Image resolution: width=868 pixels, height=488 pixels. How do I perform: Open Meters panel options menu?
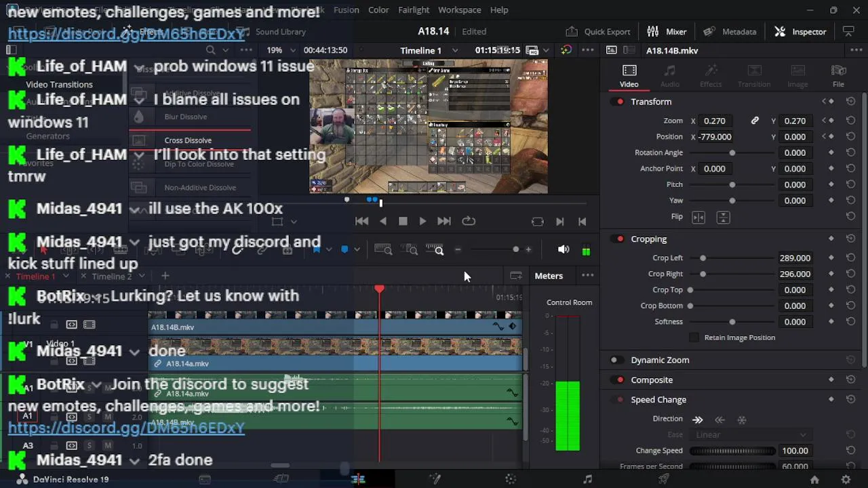[587, 276]
